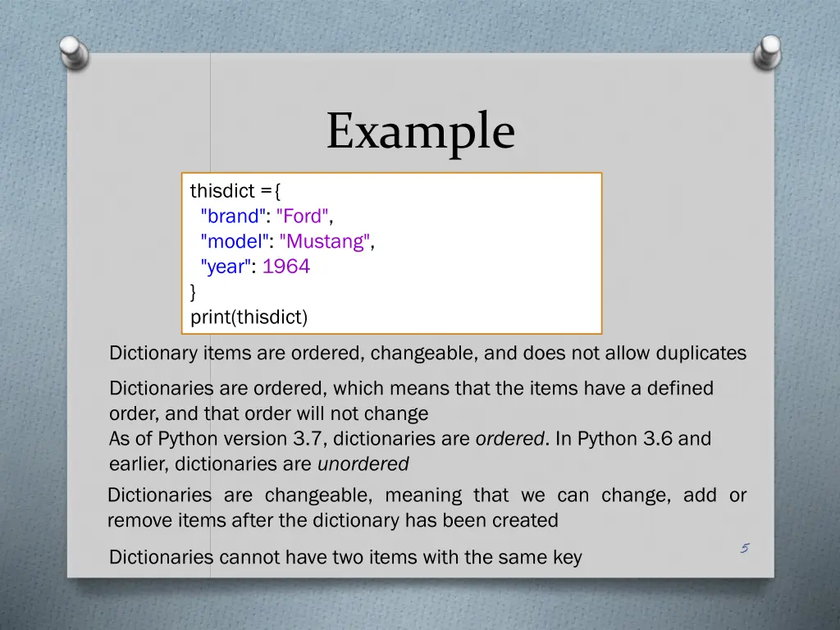Click the italic word "unordered"
Screen dimensions: 840x630
pos(363,463)
